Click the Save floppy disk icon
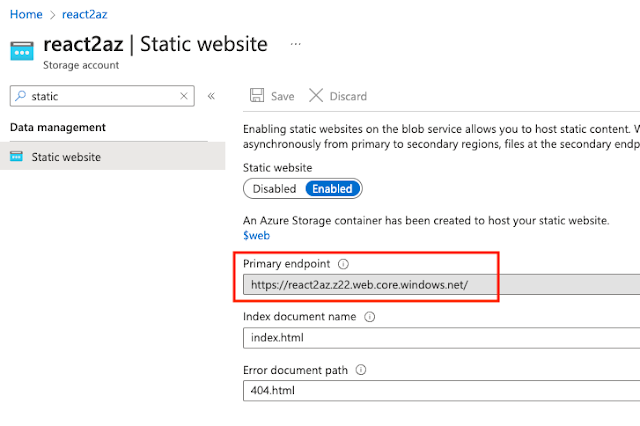This screenshot has width=640, height=426. [x=257, y=96]
